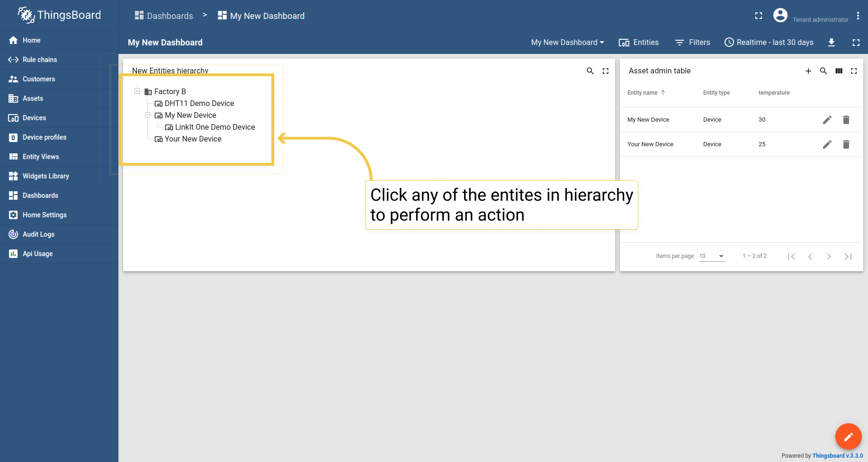Viewport: 868px width, 462px height.
Task: Toggle fullscreen in top header
Action: tap(759, 16)
